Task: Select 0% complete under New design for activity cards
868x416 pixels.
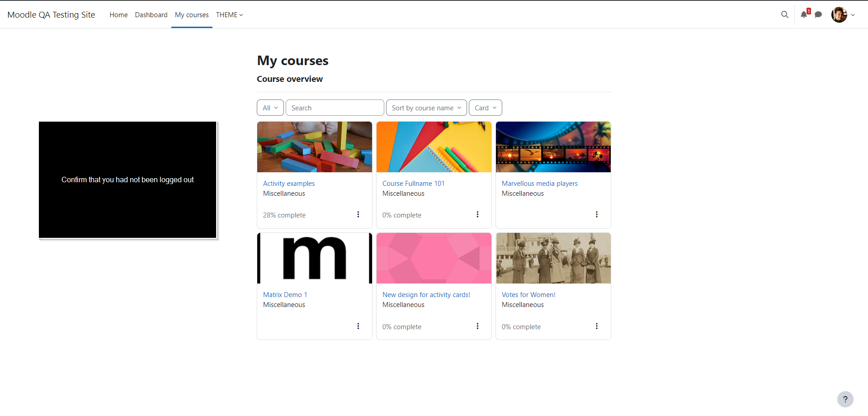Action: coord(402,327)
